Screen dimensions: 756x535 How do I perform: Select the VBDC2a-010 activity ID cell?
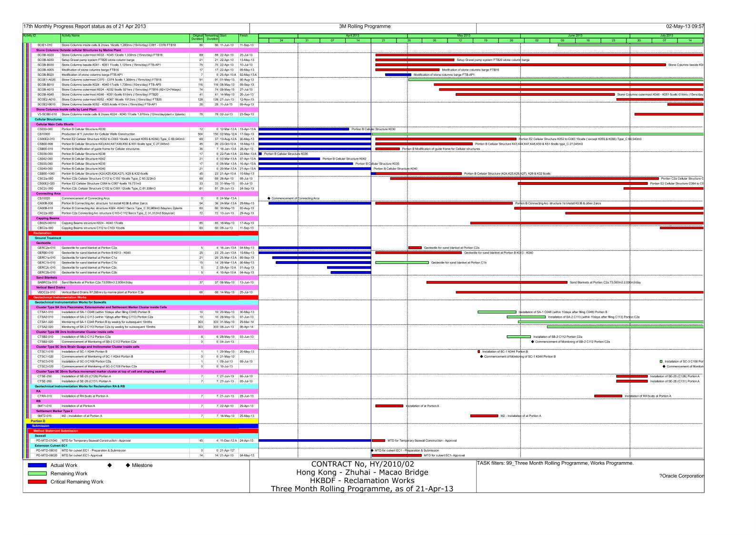pyautogui.click(x=47, y=292)
